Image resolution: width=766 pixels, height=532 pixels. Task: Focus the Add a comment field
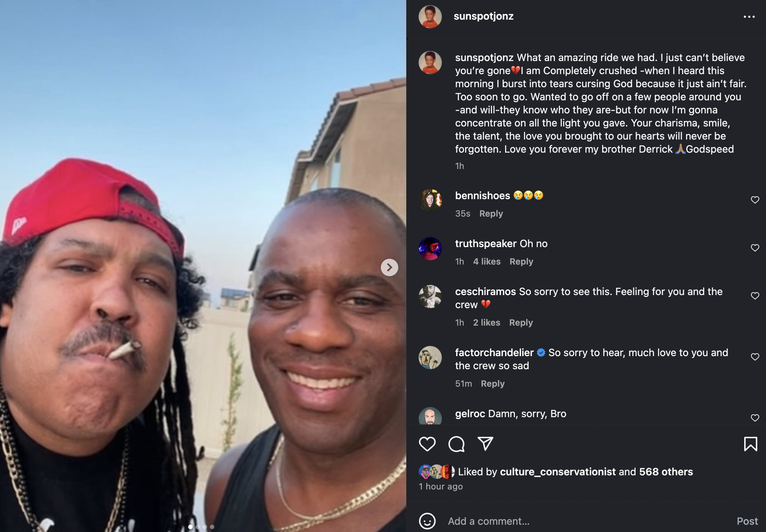(589, 521)
